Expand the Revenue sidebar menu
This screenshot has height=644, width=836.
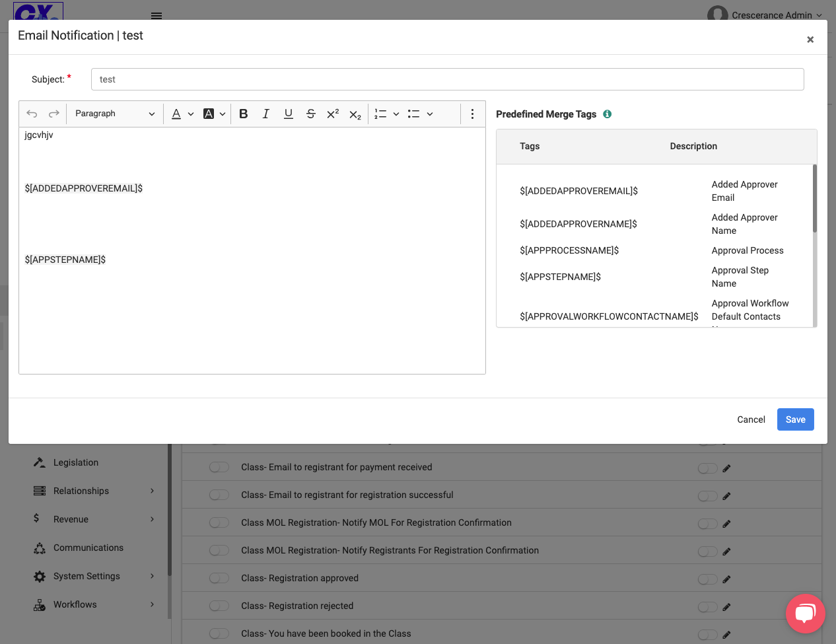pos(95,519)
